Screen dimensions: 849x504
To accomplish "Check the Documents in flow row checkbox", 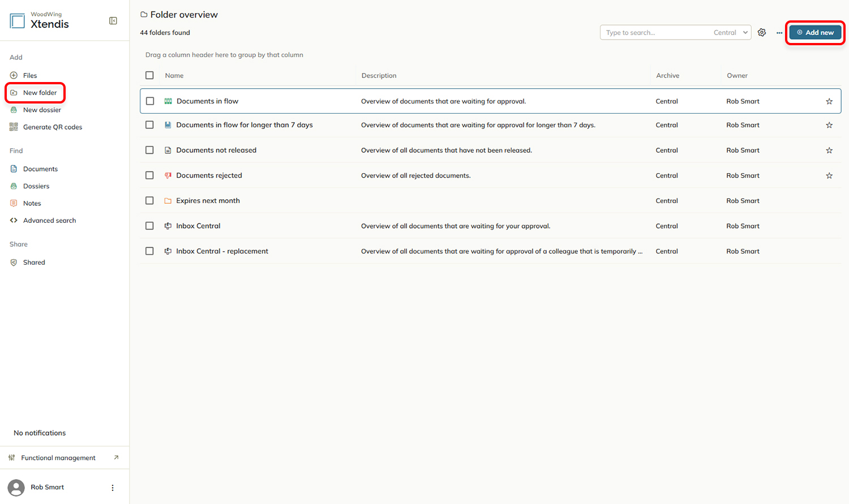I will tap(150, 101).
